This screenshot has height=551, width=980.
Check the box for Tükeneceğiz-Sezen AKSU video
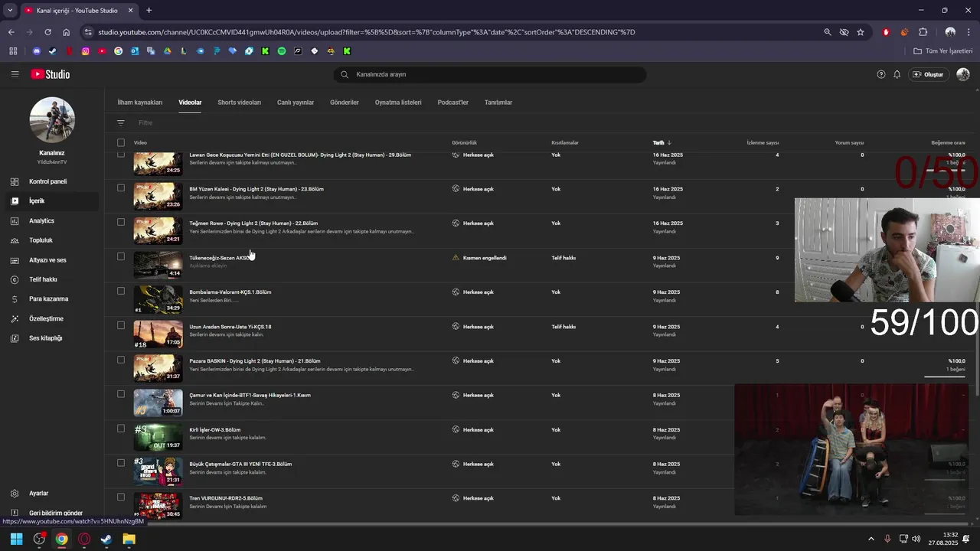tap(120, 256)
